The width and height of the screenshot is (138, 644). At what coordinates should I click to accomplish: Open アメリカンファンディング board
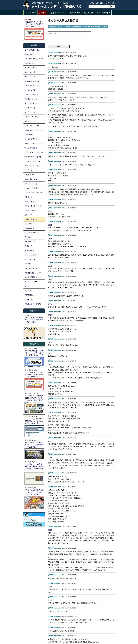34,59
